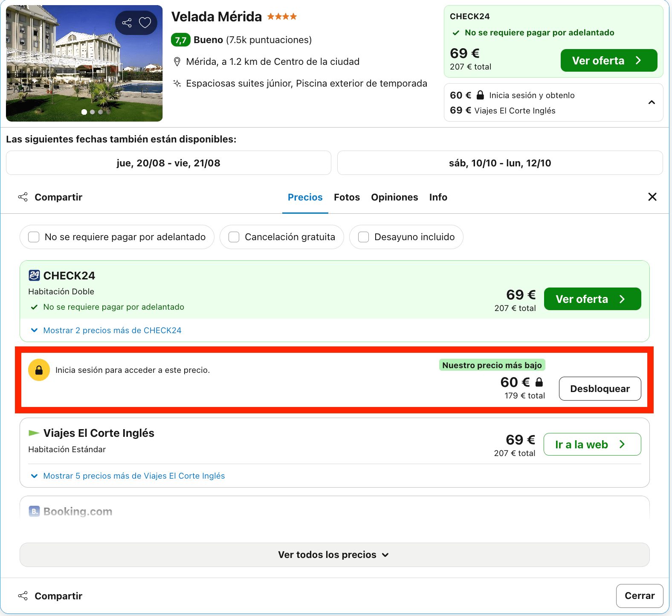
Task: Click first photo carousel dot
Action: (x=84, y=112)
